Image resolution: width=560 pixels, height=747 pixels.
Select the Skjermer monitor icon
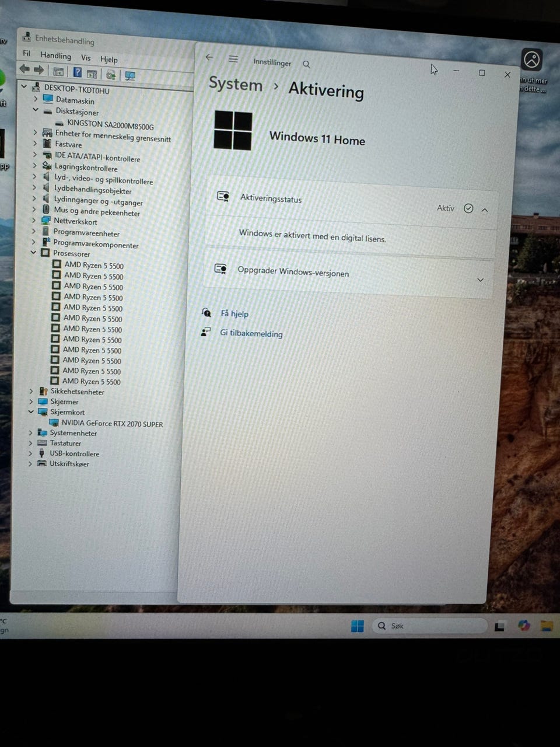43,402
